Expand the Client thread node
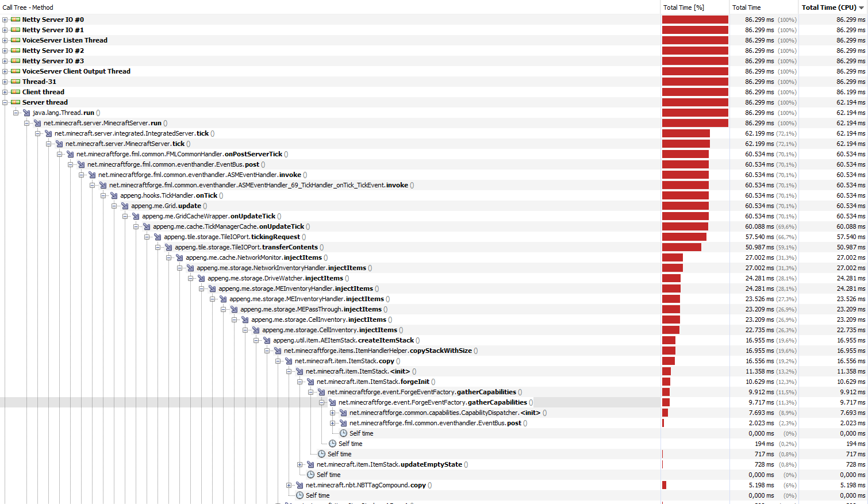The image size is (868, 504). tap(5, 92)
